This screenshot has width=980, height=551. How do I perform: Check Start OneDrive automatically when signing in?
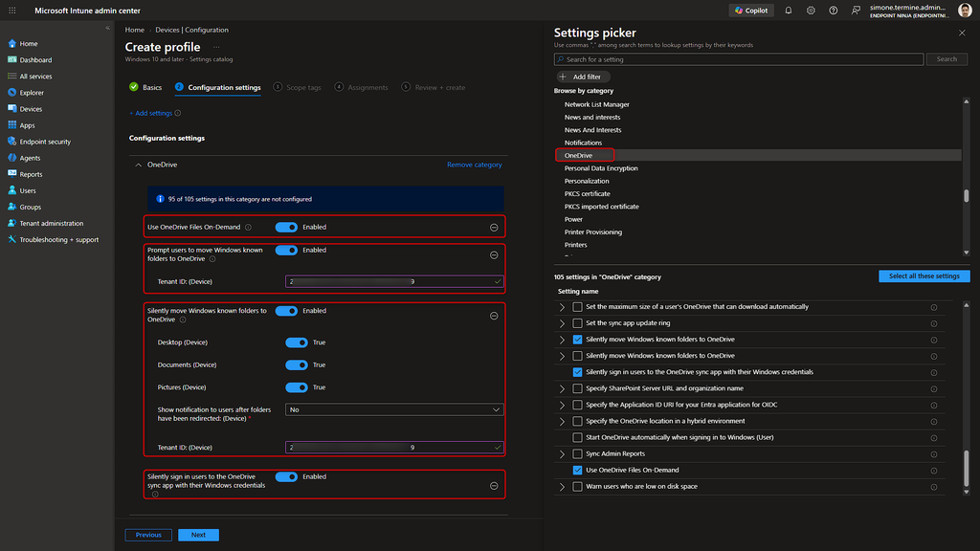click(577, 437)
